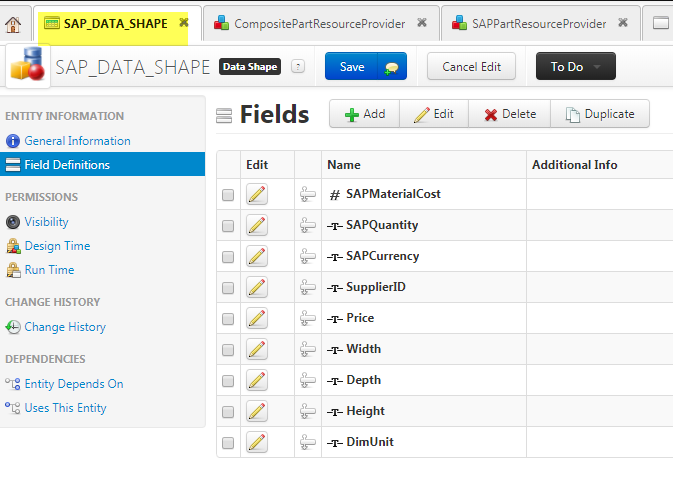
Task: Select the SAP_DATA_SHAPE tab
Action: click(115, 24)
